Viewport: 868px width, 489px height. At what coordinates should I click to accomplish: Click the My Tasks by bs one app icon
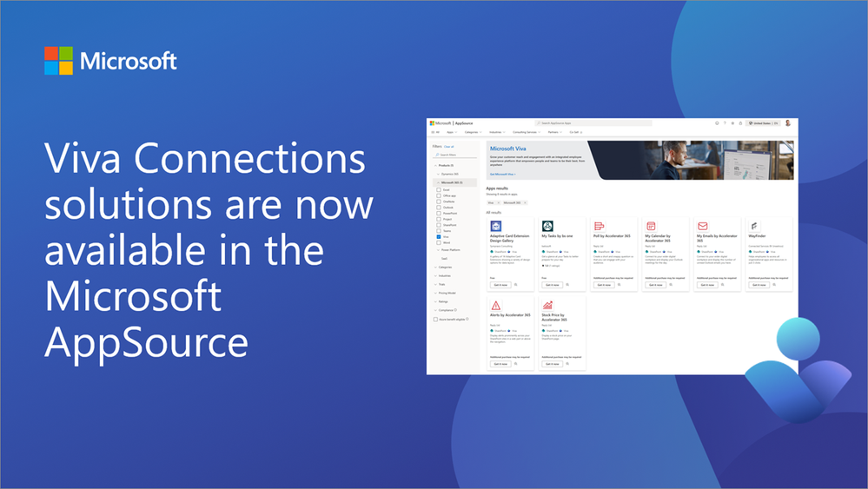[x=547, y=226]
